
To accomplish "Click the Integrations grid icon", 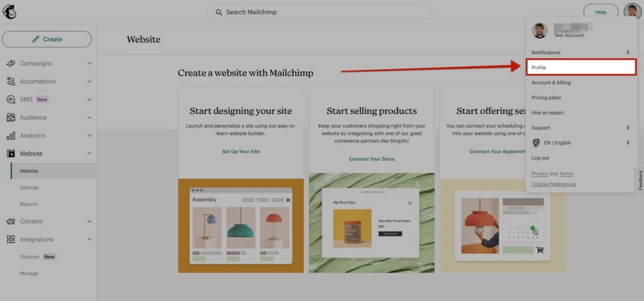I will pyautogui.click(x=11, y=239).
